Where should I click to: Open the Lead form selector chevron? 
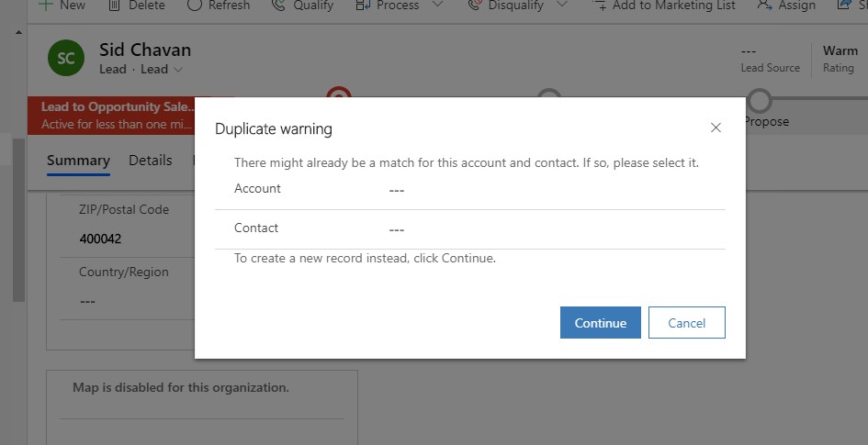[178, 70]
